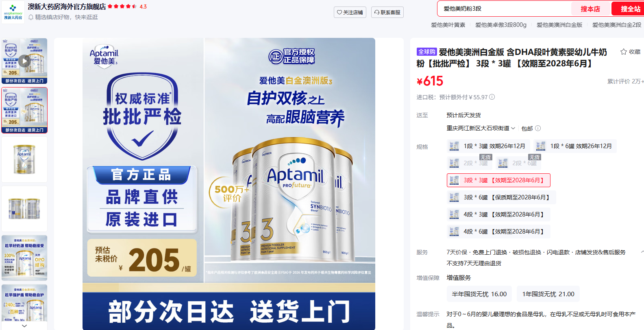
Task: Choose spec 3段 * 3罐 效期至2028年6月
Action: 498,180
